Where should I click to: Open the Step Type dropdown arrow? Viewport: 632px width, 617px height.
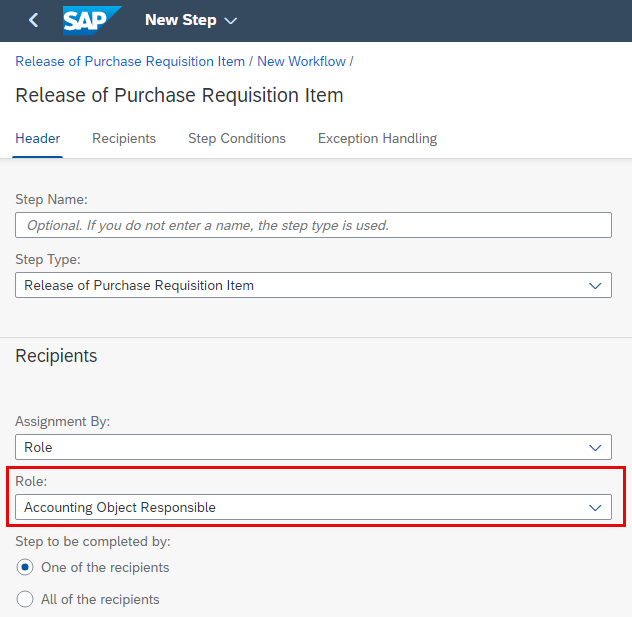coord(595,286)
